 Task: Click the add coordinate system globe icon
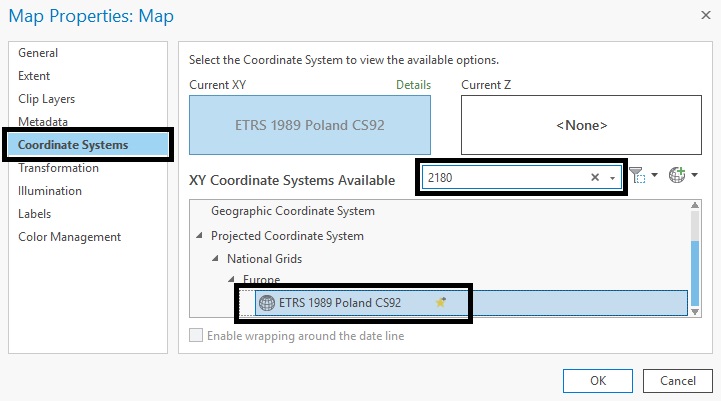677,176
